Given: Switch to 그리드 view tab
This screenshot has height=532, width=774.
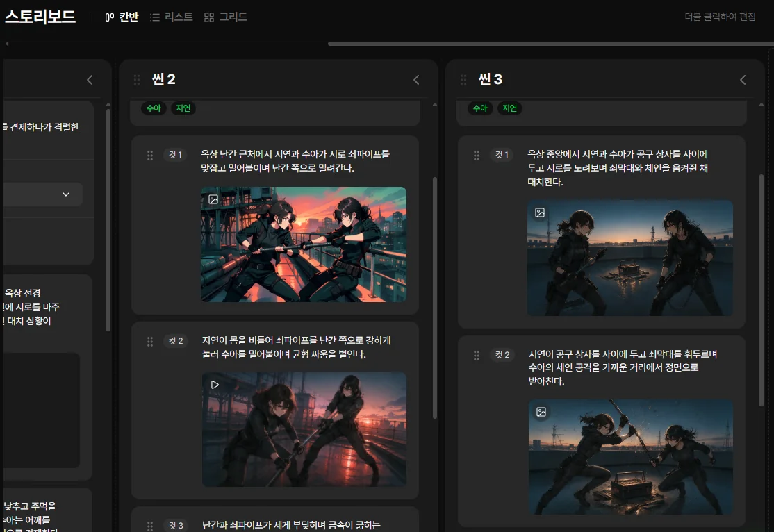Looking at the screenshot, I should (x=226, y=17).
